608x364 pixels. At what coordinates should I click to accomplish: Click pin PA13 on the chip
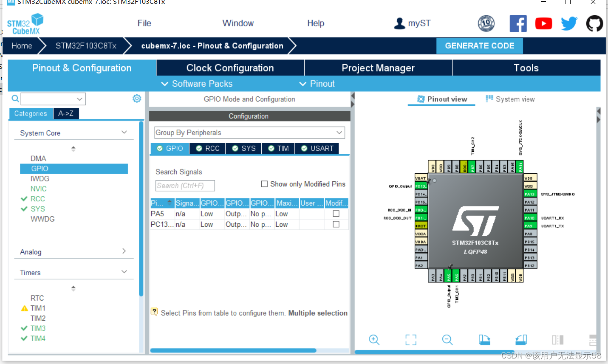(530, 194)
